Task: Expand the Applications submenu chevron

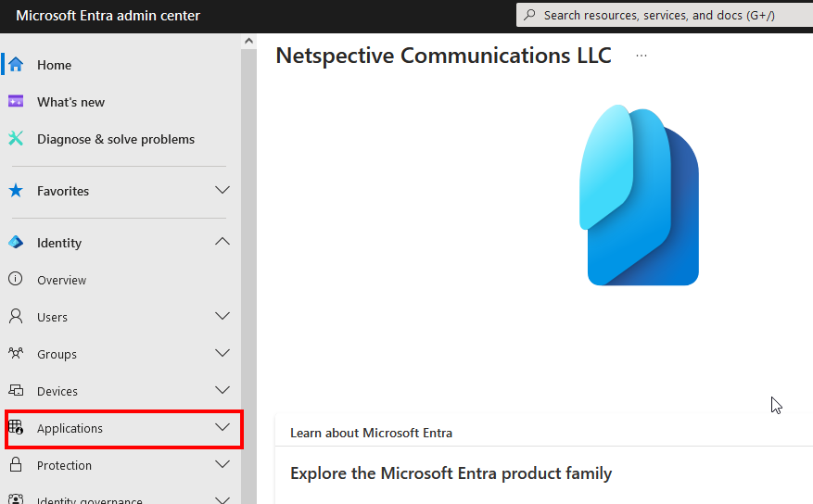Action: coord(222,428)
